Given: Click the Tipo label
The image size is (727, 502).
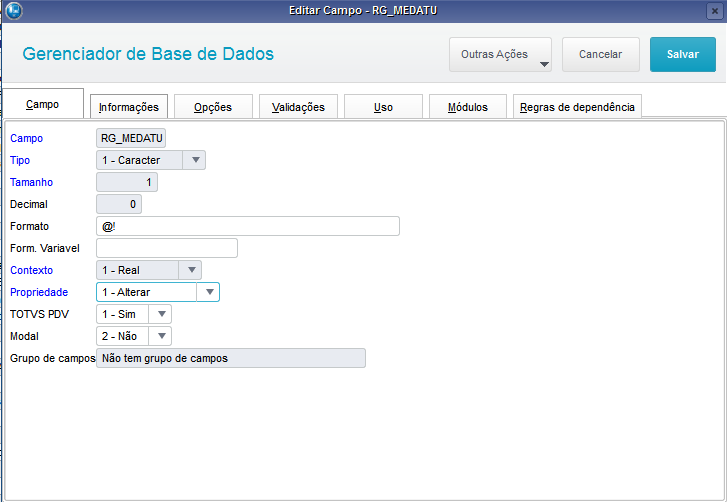Looking at the screenshot, I should point(20,160).
